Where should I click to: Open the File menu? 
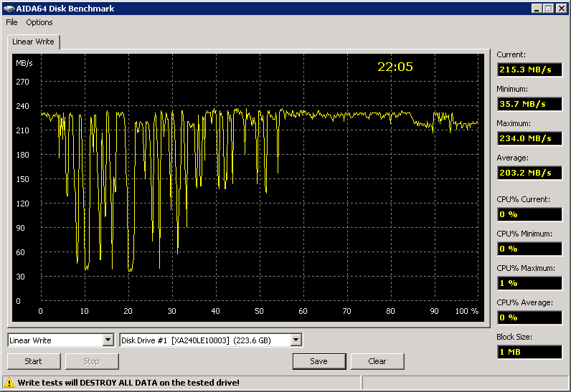11,22
